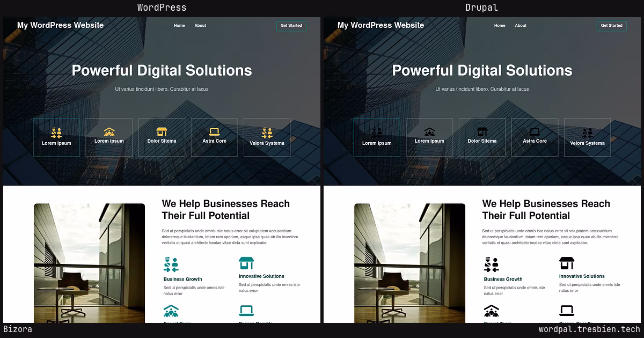The height and width of the screenshot is (338, 644).
Task: Click description text under Business Growth in Drupal
Action: [514, 291]
